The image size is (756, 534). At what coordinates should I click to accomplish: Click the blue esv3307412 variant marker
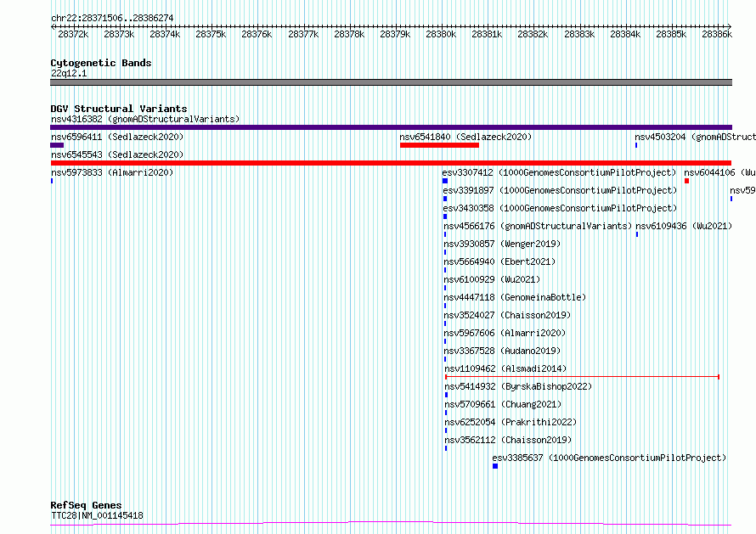coord(445,181)
